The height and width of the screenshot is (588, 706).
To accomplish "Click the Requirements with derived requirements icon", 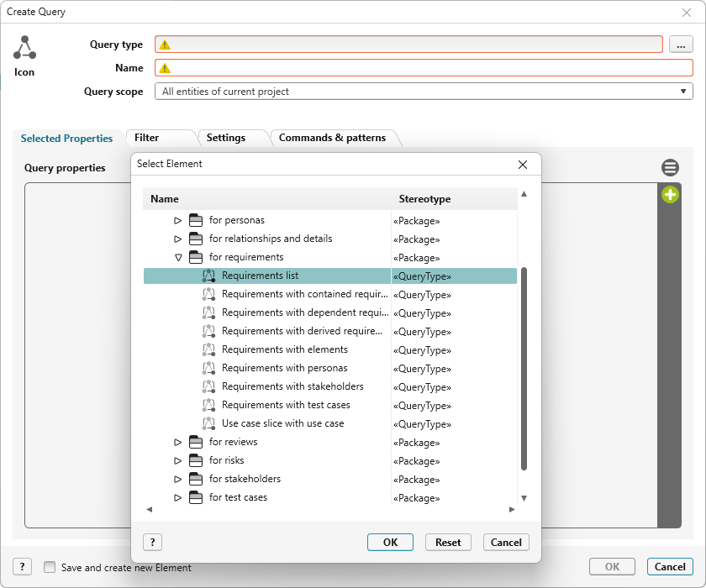I will click(x=208, y=331).
